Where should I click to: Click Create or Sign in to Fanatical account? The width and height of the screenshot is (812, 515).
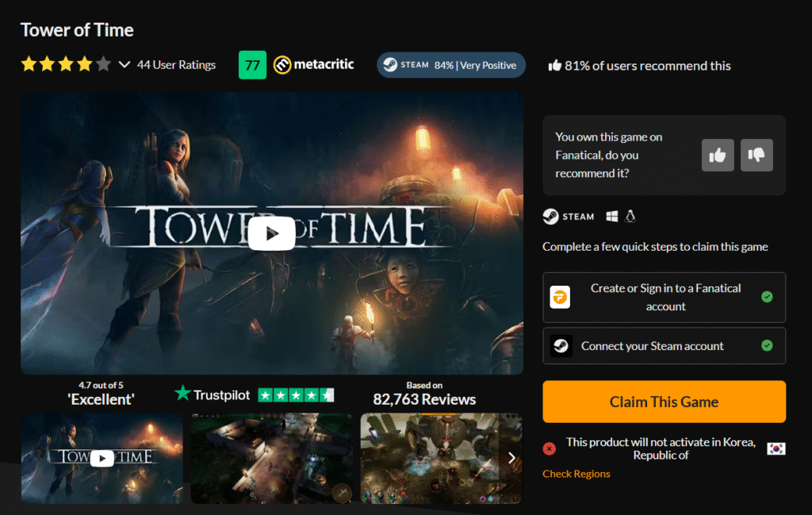point(664,298)
